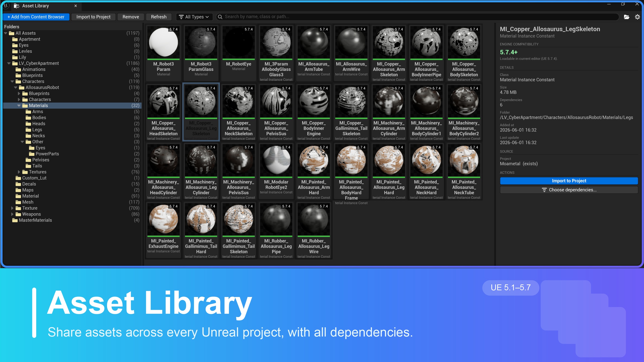Click the Refresh button
Image resolution: width=644 pixels, height=362 pixels.
pyautogui.click(x=159, y=17)
